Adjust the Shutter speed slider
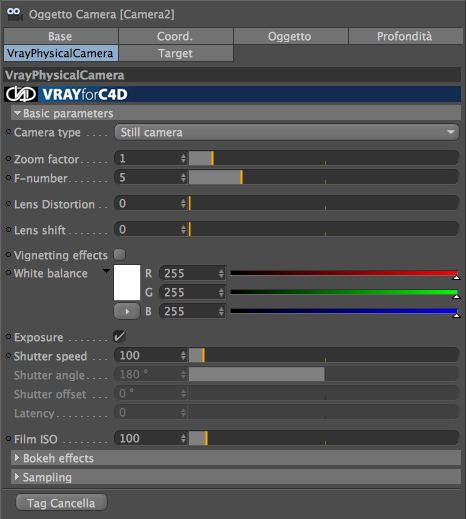Screen dimensions: 466x519 click(x=323, y=355)
